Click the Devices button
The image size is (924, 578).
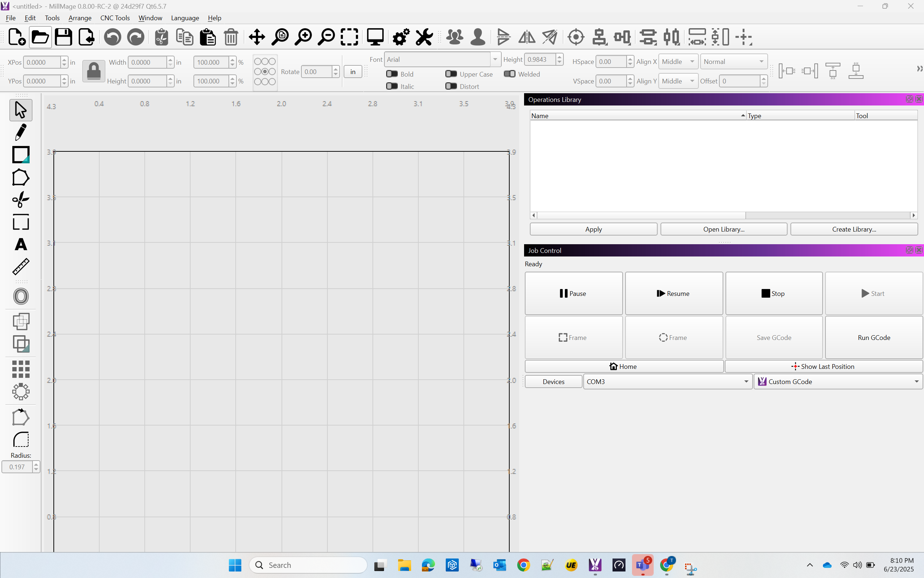(553, 381)
